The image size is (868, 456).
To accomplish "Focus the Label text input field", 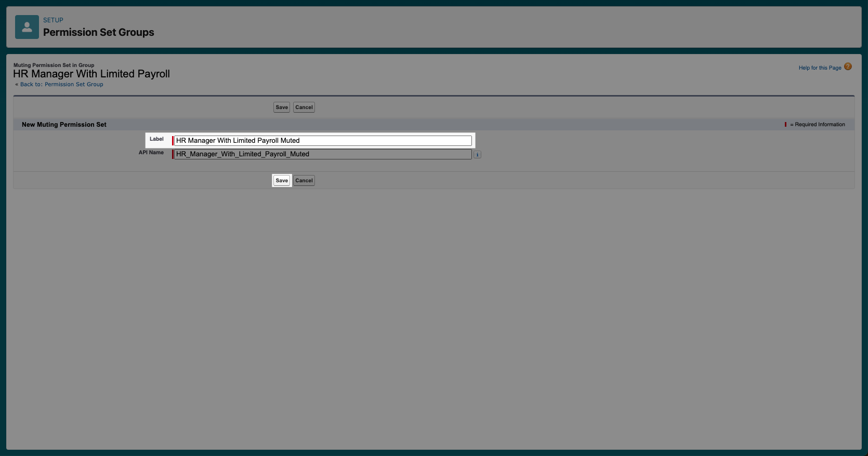I will 322,141.
